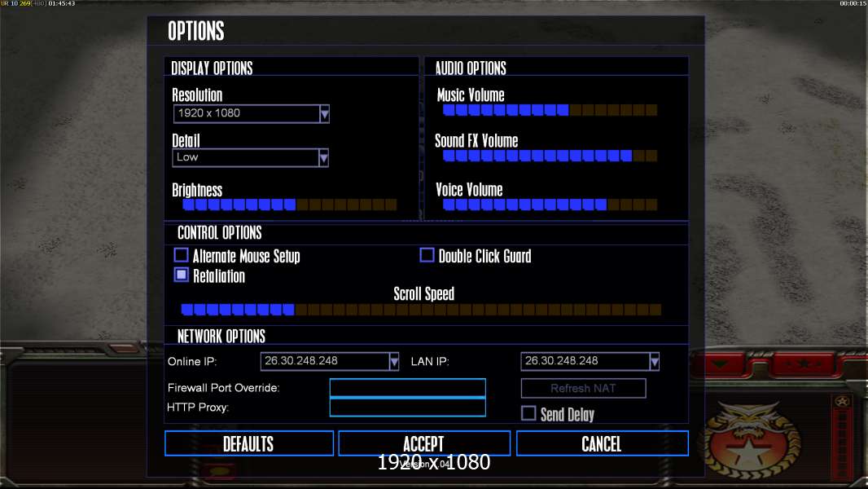Image resolution: width=868 pixels, height=489 pixels.
Task: Click the Defaults button
Action: point(249,443)
